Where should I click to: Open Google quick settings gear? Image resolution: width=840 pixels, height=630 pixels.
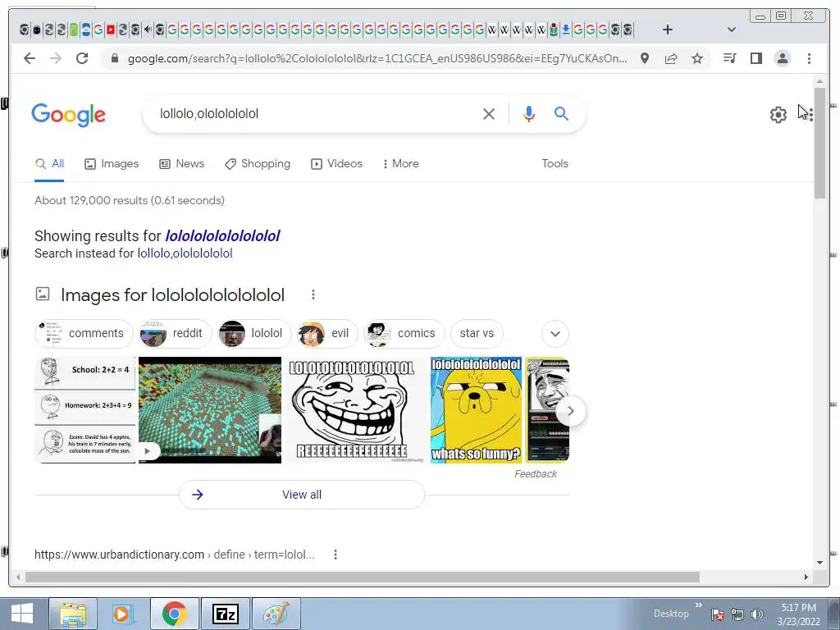pos(778,114)
